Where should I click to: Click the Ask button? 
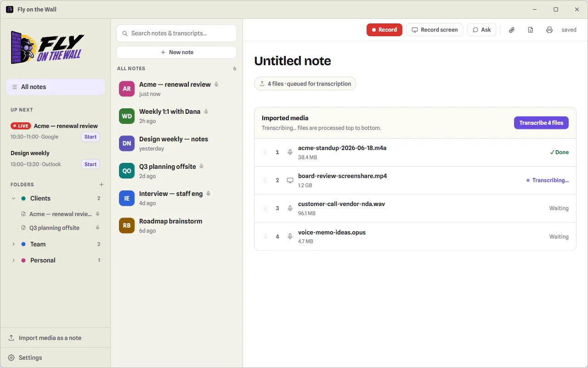pyautogui.click(x=482, y=30)
